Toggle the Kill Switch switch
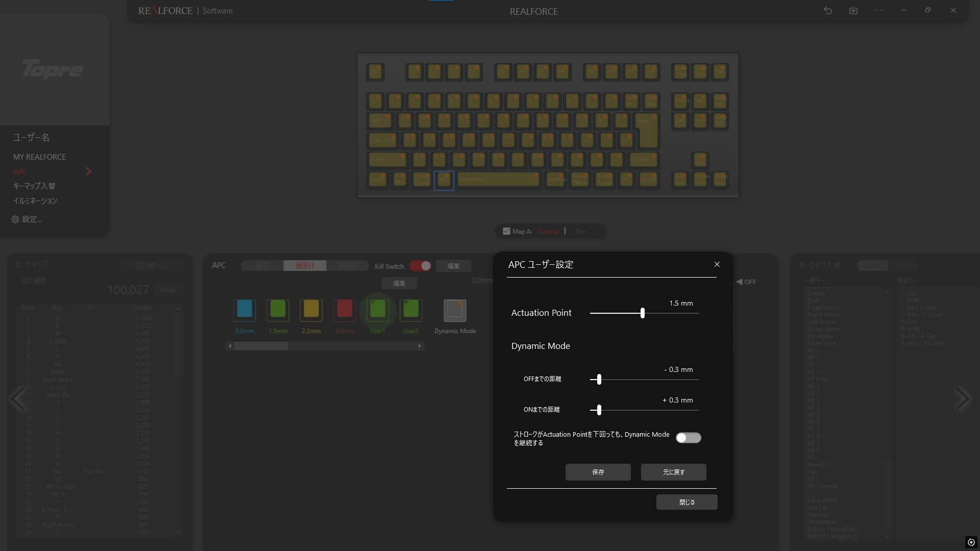Image resolution: width=980 pixels, height=551 pixels. pyautogui.click(x=420, y=266)
